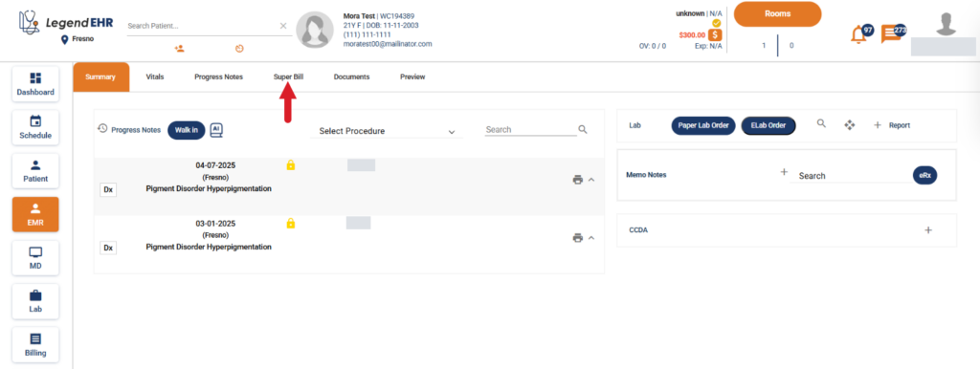Click the orange dollar balance icon
Screen dimensions: 980x369
click(715, 35)
